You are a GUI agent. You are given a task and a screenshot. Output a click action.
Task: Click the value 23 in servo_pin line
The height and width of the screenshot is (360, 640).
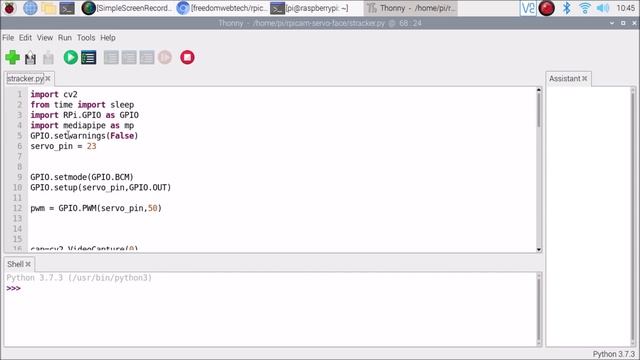pos(91,146)
